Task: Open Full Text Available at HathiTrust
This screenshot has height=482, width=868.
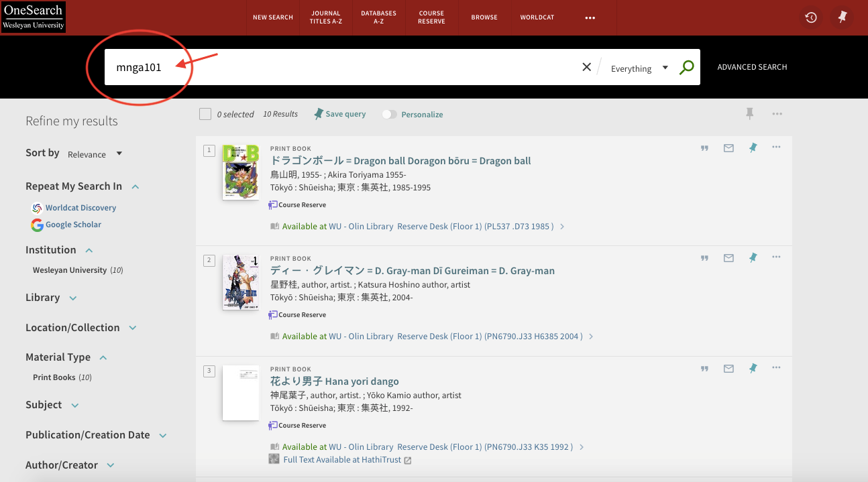Action: pyautogui.click(x=342, y=460)
